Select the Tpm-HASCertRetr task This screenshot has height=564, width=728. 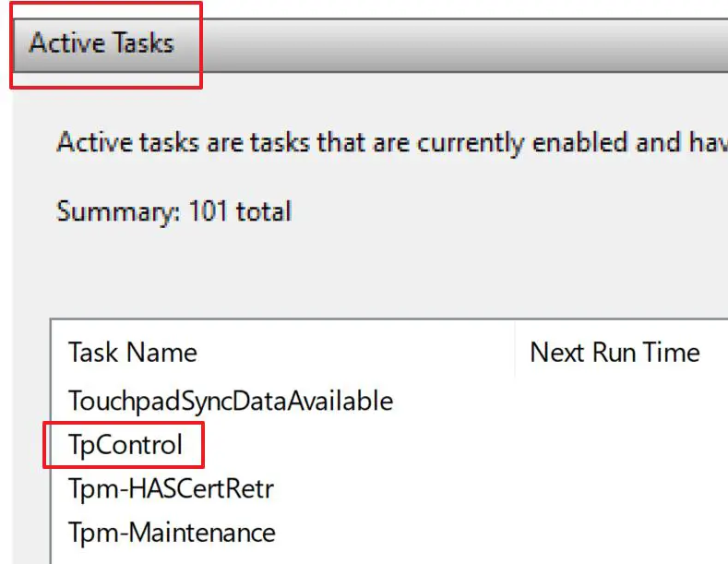[x=171, y=488]
